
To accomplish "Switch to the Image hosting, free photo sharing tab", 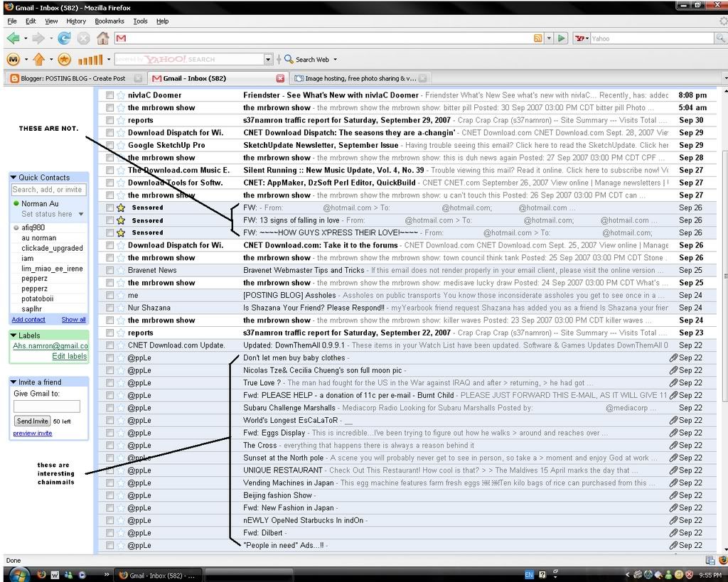I will click(x=359, y=78).
